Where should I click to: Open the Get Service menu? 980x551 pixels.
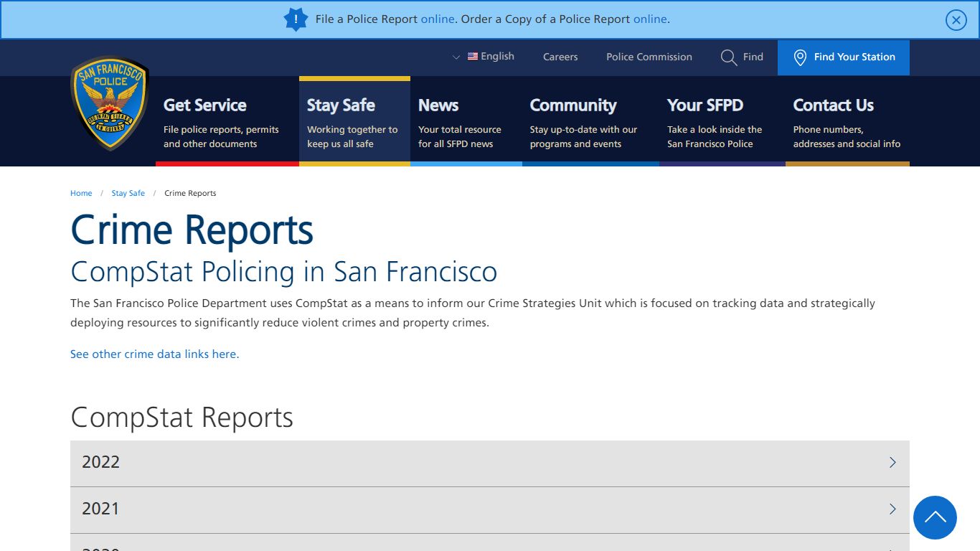(x=227, y=121)
